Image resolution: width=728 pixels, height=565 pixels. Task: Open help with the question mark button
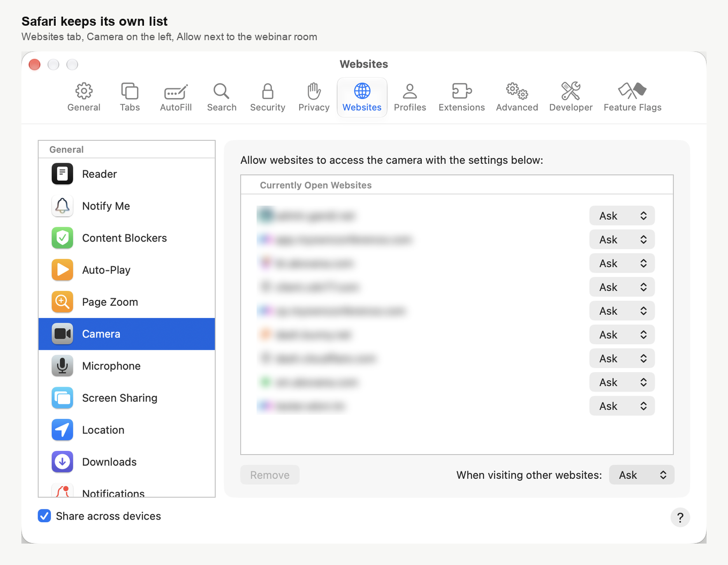point(680,517)
